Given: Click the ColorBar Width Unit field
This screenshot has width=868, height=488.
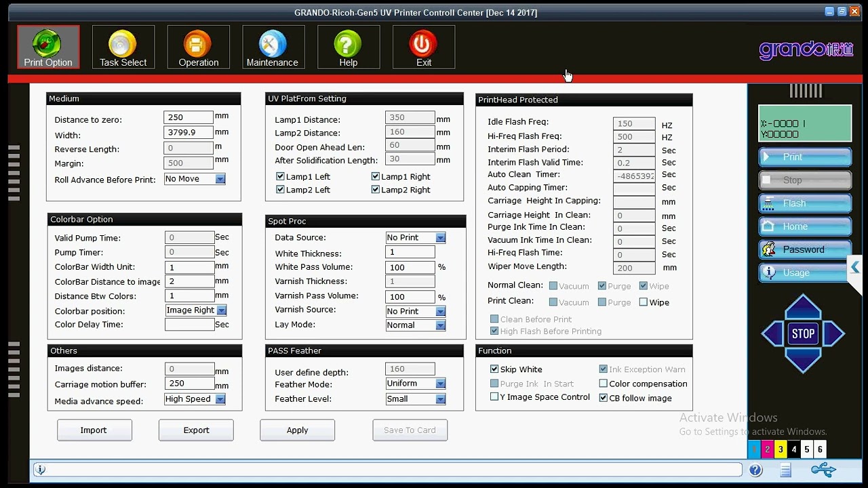Looking at the screenshot, I should (x=190, y=267).
